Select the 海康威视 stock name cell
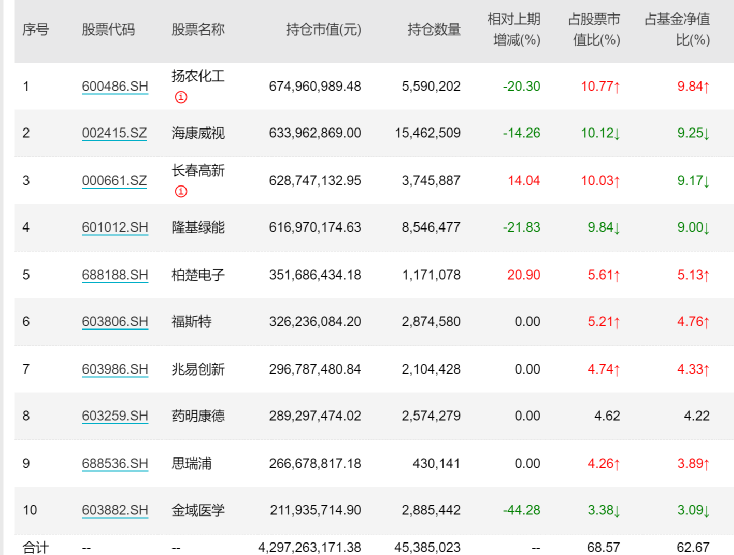This screenshot has width=734, height=555. 198,134
